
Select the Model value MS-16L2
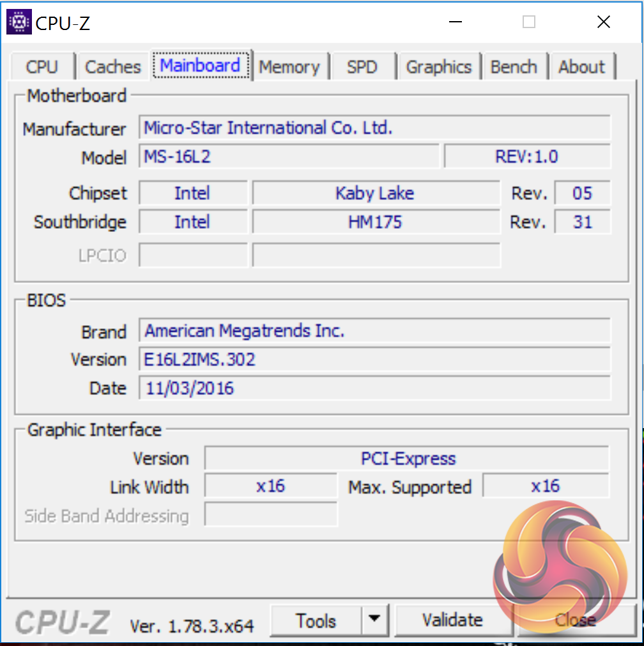pyautogui.click(x=289, y=156)
